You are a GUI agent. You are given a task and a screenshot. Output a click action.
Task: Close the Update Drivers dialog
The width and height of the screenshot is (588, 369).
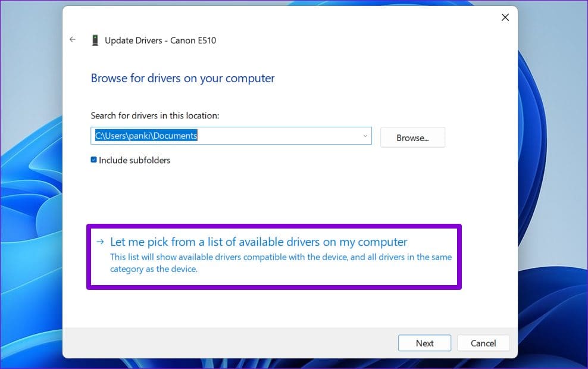pos(505,17)
